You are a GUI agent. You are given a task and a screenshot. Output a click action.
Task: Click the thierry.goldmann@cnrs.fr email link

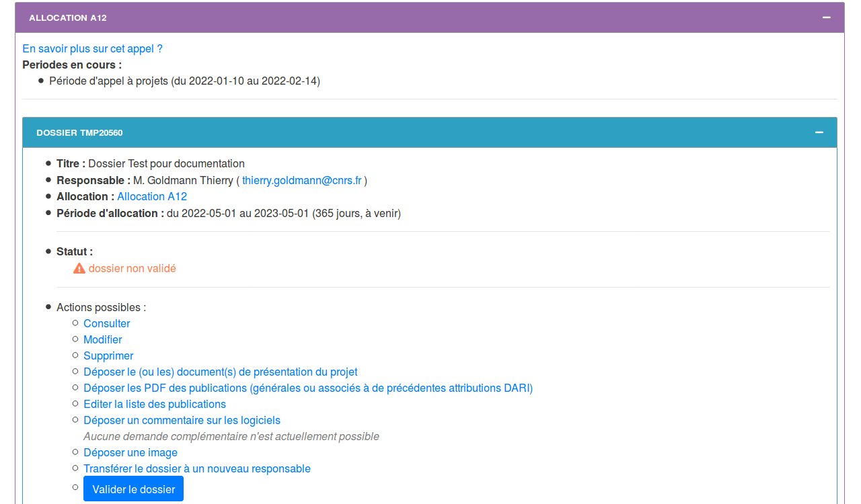tap(301, 181)
